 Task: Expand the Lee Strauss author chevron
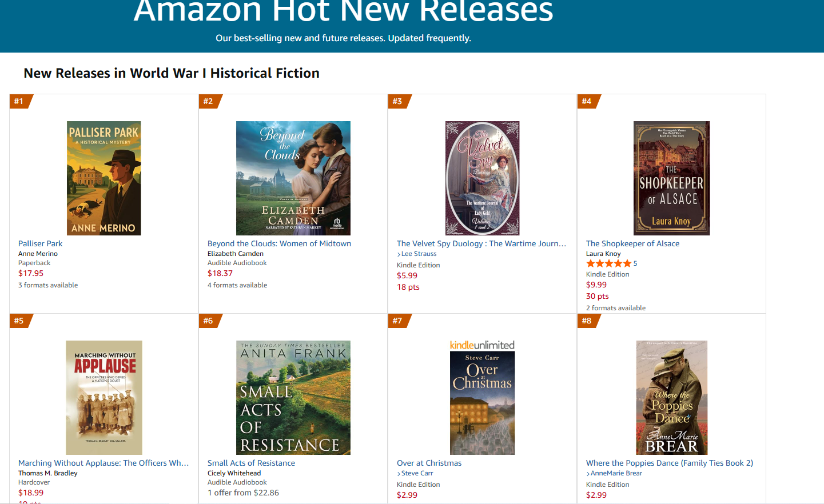(399, 254)
